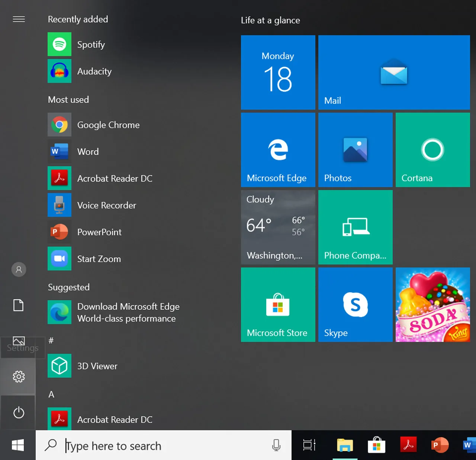Open the Mail tile
The width and height of the screenshot is (476, 460).
point(394,73)
